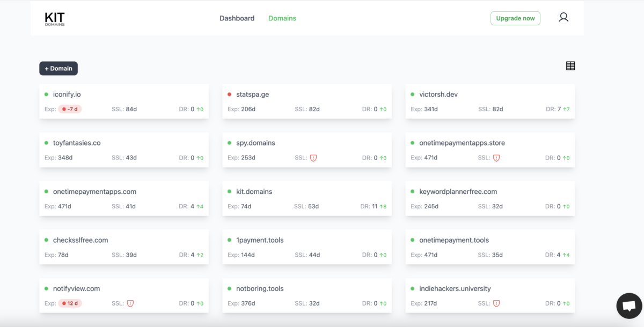Screen dimensions: 644x327
Task: Open the chat support bubble
Action: coord(629,306)
